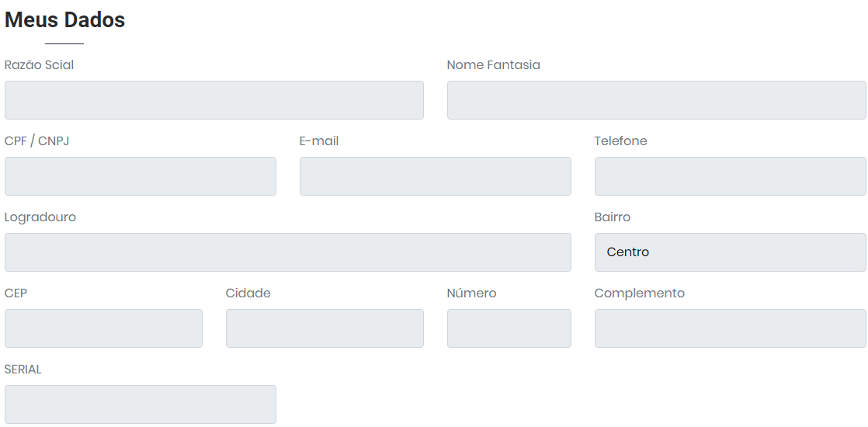Click the Meus Dados heading text
This screenshot has height=427, width=868.
point(64,20)
